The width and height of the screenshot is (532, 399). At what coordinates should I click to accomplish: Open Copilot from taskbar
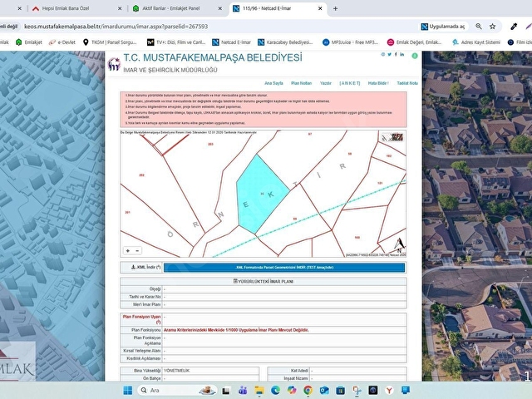pyautogui.click(x=292, y=390)
